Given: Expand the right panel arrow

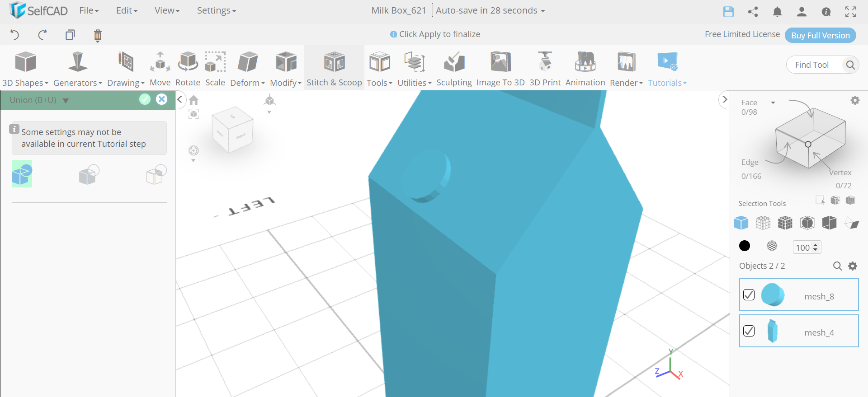Looking at the screenshot, I should (x=724, y=99).
